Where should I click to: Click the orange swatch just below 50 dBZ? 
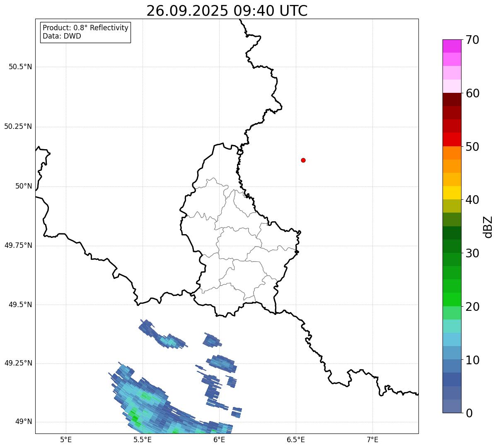pos(452,153)
